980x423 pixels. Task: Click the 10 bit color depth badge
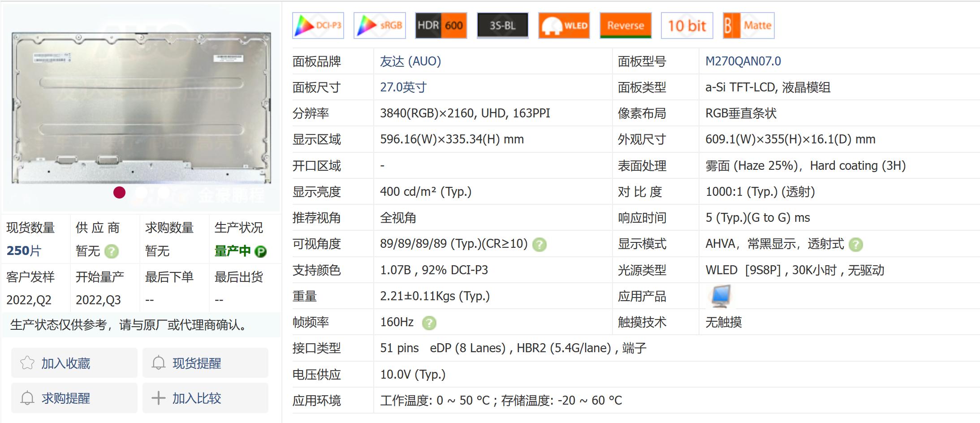pyautogui.click(x=686, y=26)
